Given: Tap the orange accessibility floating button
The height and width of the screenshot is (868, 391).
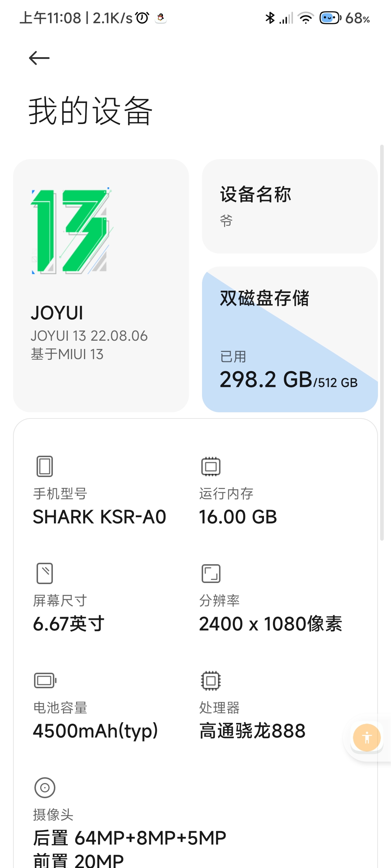Looking at the screenshot, I should click(x=367, y=737).
